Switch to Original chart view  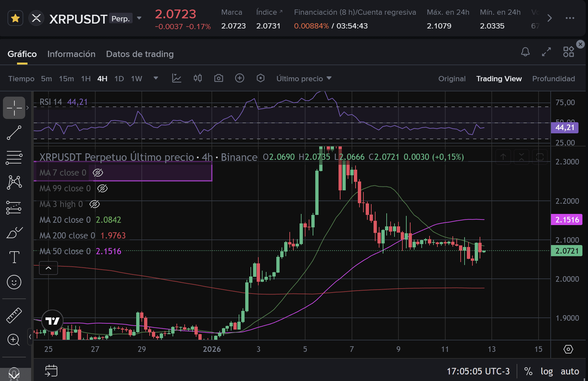(x=452, y=79)
